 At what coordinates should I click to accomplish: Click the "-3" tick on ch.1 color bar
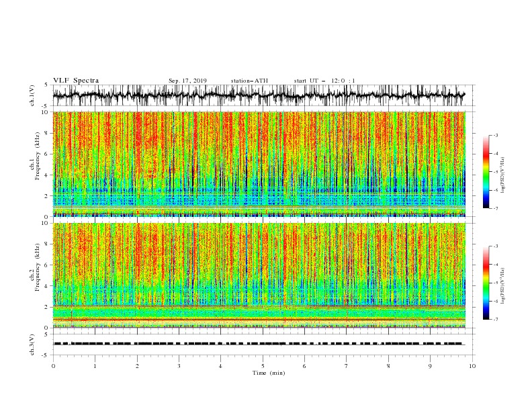[x=496, y=135]
